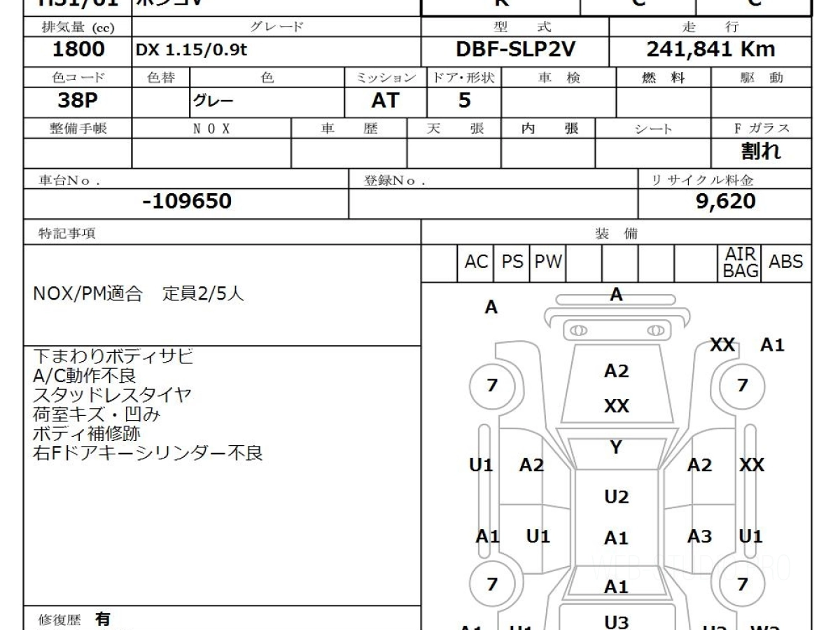Click the AIR BAG equipment cell
The width and height of the screenshot is (840, 630).
coord(741,262)
